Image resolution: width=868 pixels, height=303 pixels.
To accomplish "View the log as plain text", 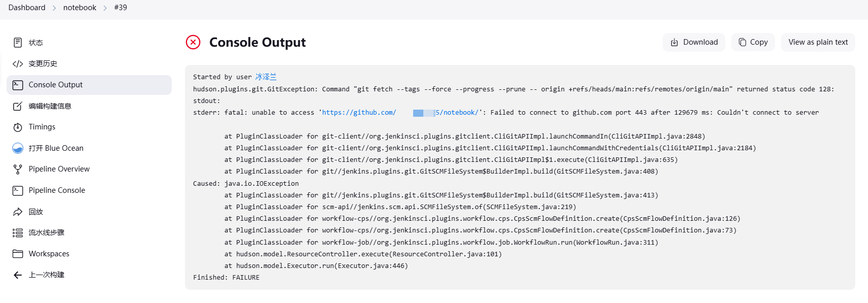I will [x=818, y=42].
